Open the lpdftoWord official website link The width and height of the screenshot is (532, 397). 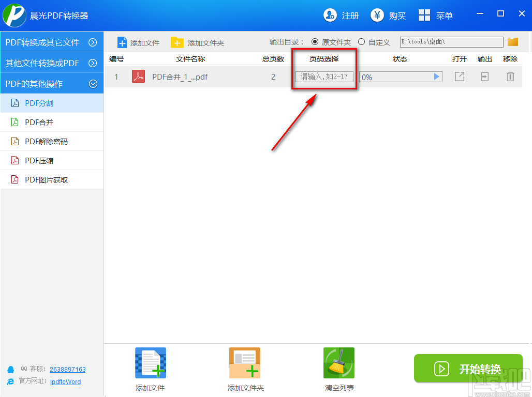66,381
